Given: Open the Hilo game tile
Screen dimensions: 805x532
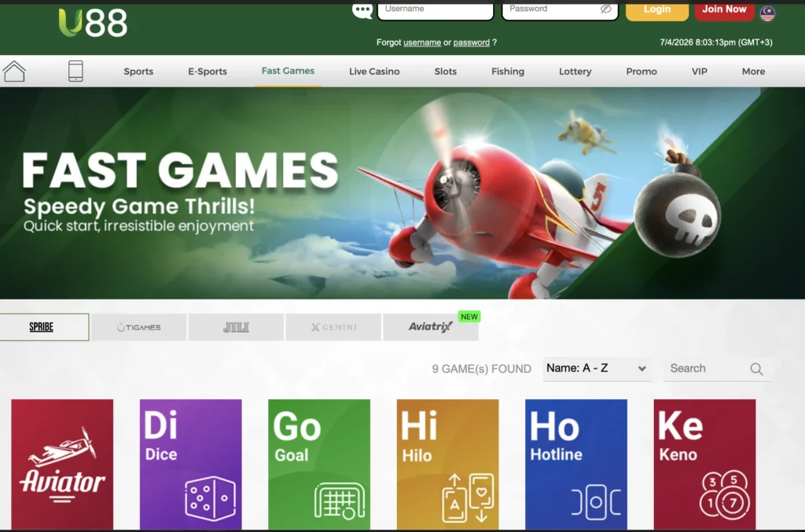Looking at the screenshot, I should pyautogui.click(x=447, y=464).
